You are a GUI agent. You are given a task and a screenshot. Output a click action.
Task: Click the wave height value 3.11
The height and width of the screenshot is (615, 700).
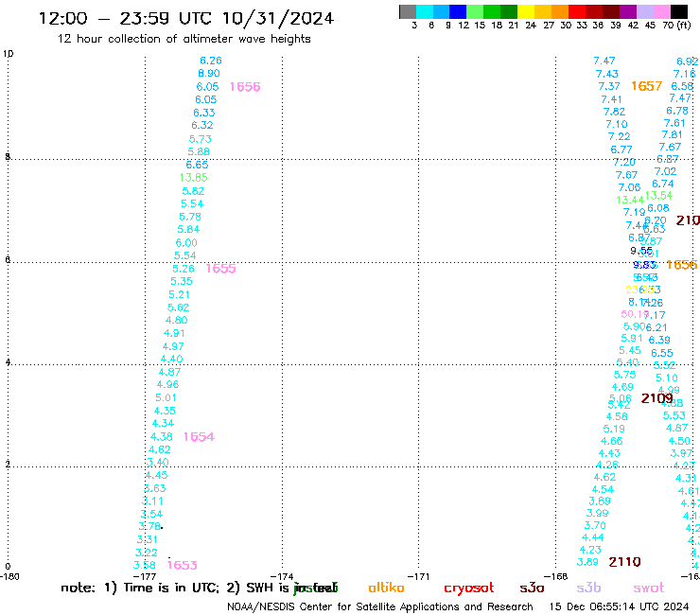pos(152,501)
